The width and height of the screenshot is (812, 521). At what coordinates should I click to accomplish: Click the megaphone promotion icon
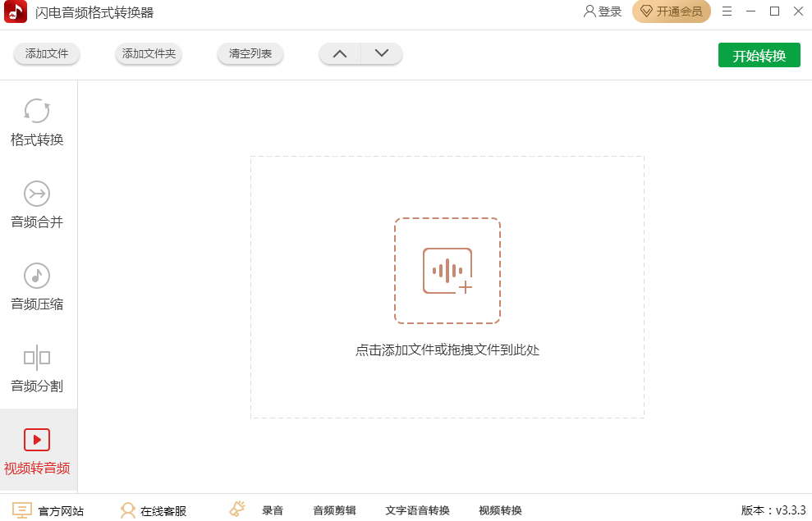click(236, 509)
